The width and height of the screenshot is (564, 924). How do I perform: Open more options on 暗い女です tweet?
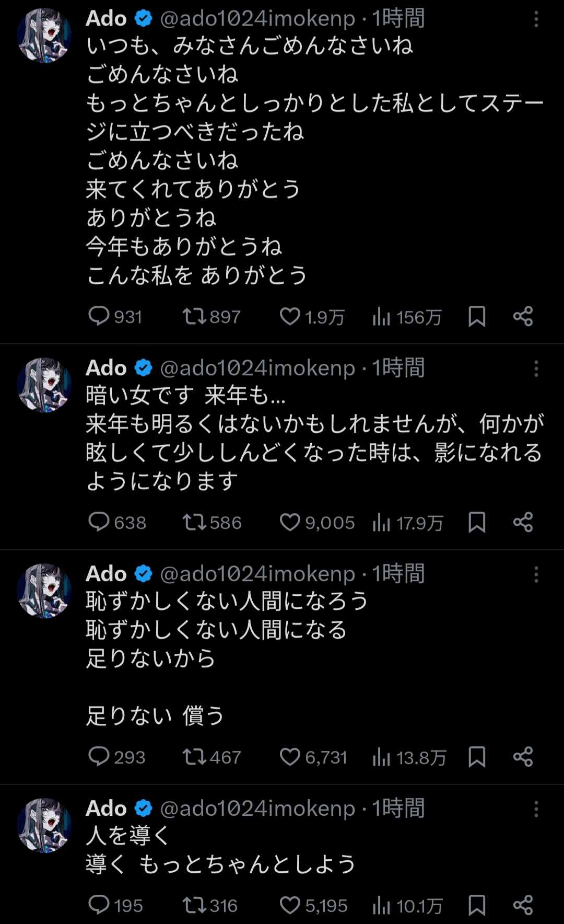click(536, 368)
